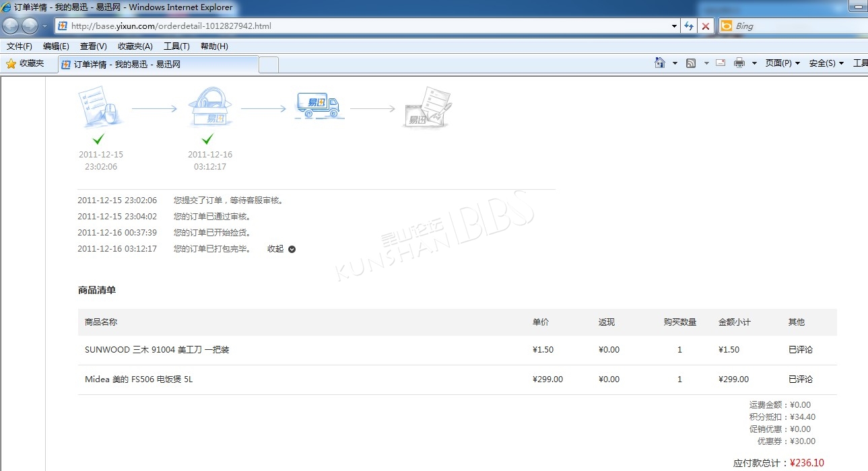This screenshot has height=471, width=868.
Task: Click the order packed box step icon
Action: pyautogui.click(x=210, y=106)
